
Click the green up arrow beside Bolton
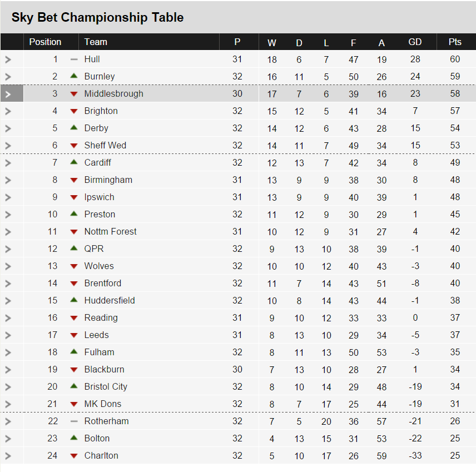click(x=73, y=438)
